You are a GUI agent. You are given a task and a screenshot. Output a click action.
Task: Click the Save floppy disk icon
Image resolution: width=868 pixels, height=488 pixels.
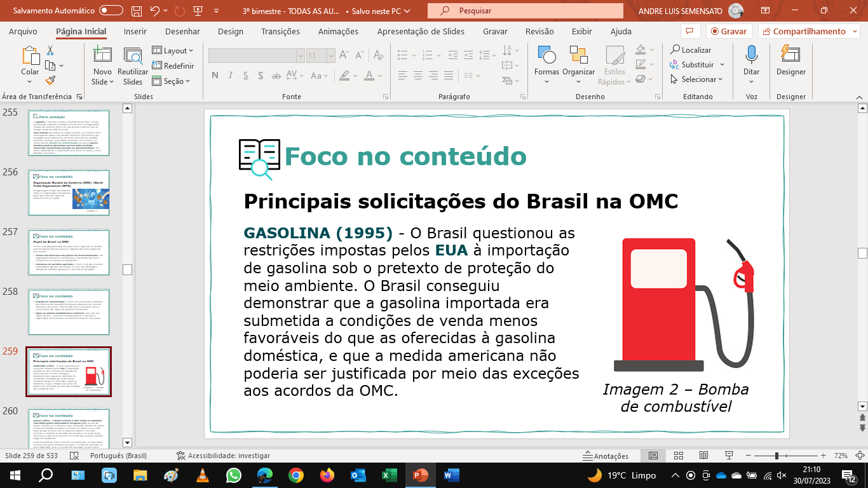coord(137,11)
